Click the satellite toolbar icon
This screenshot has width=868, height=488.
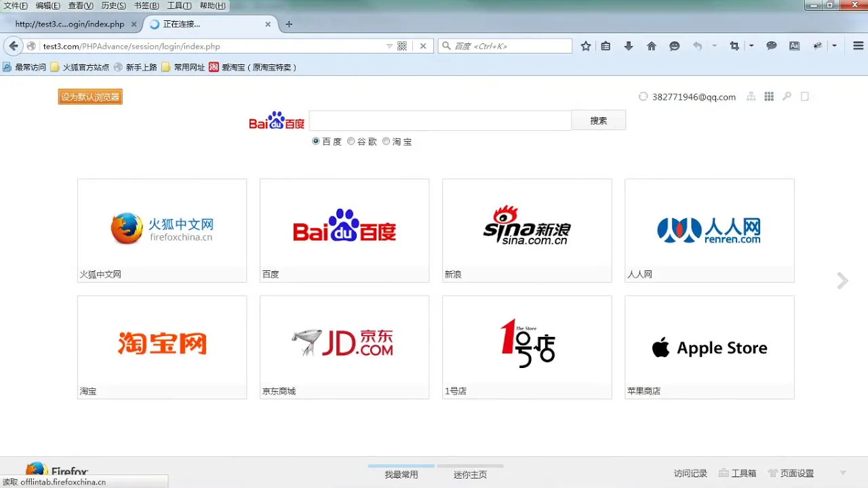coord(818,46)
